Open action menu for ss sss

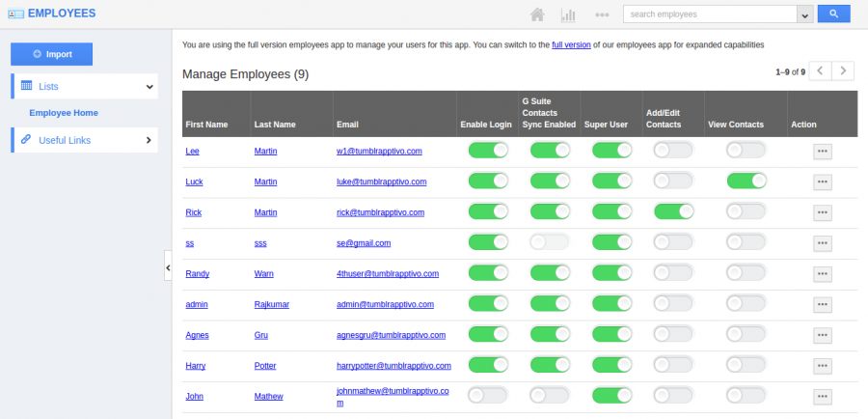(x=822, y=243)
